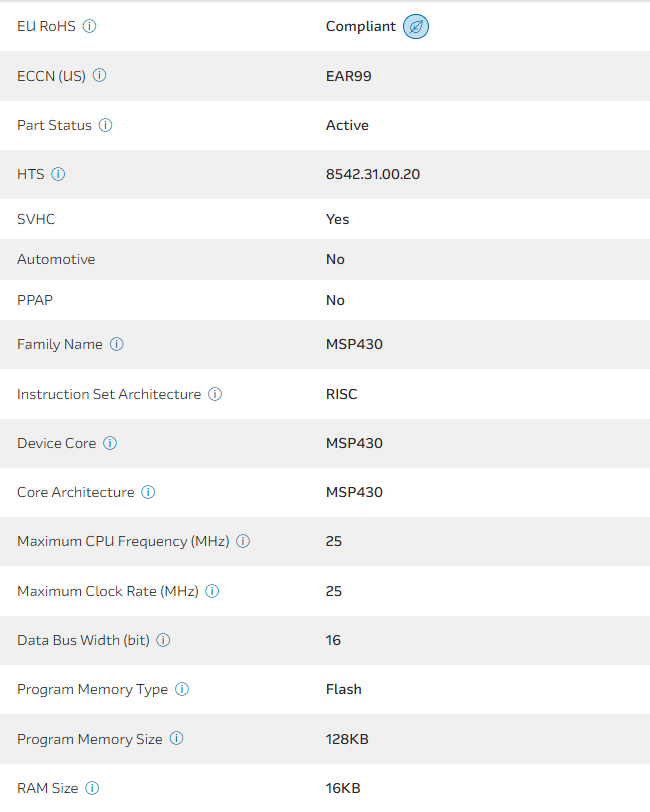Show info for the HTS field
The height and width of the screenshot is (812, 650).
[58, 174]
